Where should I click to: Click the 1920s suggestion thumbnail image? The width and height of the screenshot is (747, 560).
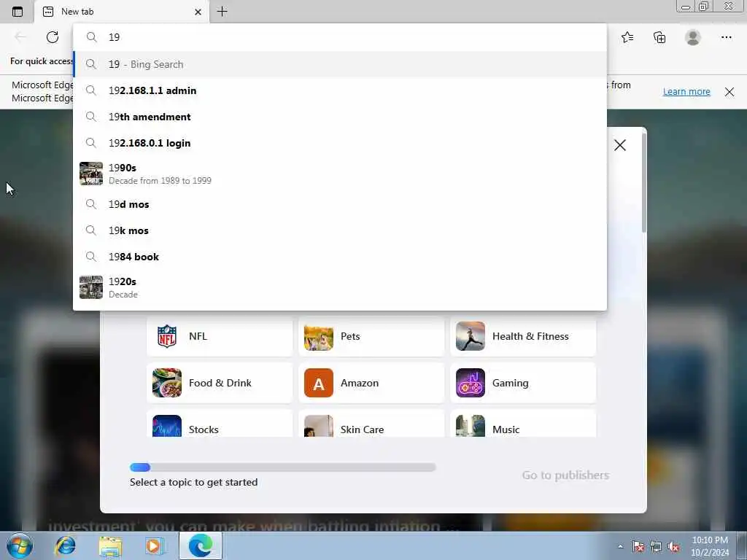coord(91,287)
